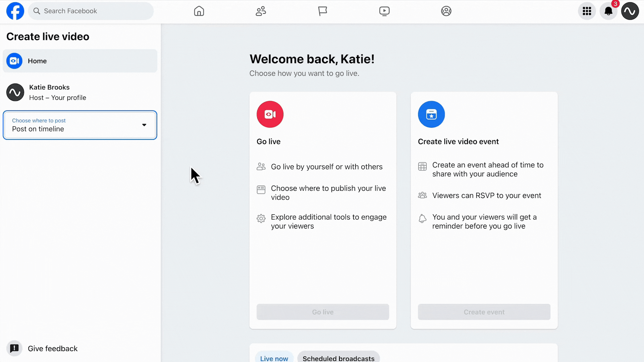Open the apps grid menu icon
Image resolution: width=644 pixels, height=362 pixels.
[x=587, y=11]
